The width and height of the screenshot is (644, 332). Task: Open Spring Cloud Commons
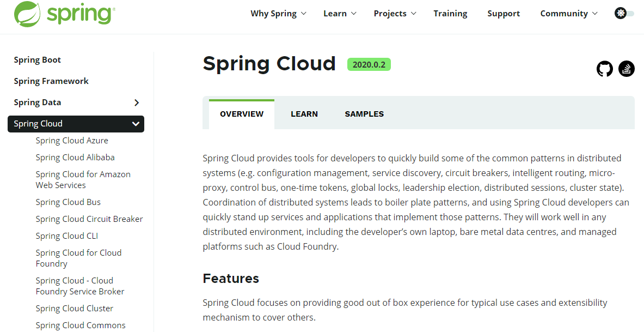(81, 325)
